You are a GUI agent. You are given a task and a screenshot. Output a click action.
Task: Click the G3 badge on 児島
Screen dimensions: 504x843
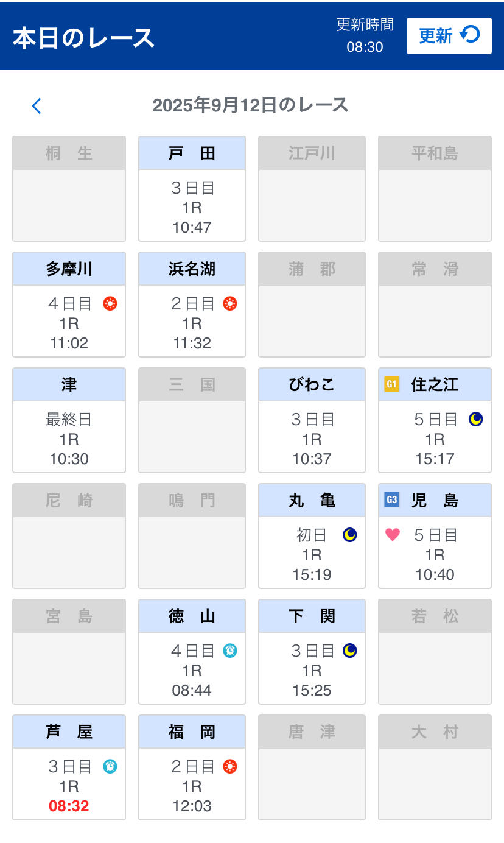coord(392,501)
